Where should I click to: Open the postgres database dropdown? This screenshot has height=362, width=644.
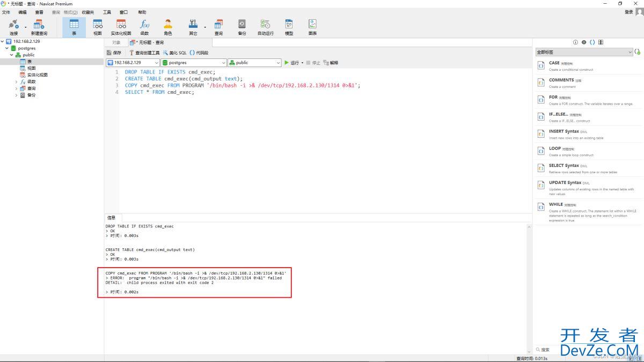click(x=194, y=63)
